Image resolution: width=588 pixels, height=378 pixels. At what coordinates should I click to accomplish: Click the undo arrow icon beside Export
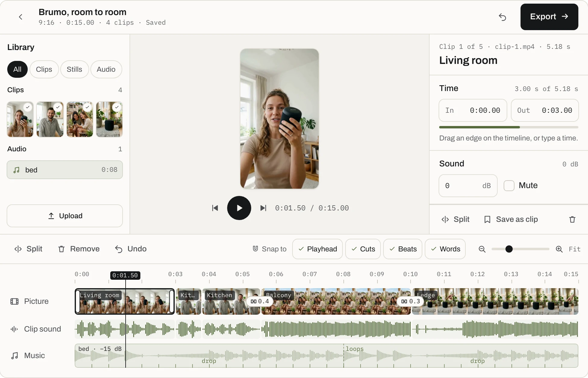pyautogui.click(x=502, y=17)
